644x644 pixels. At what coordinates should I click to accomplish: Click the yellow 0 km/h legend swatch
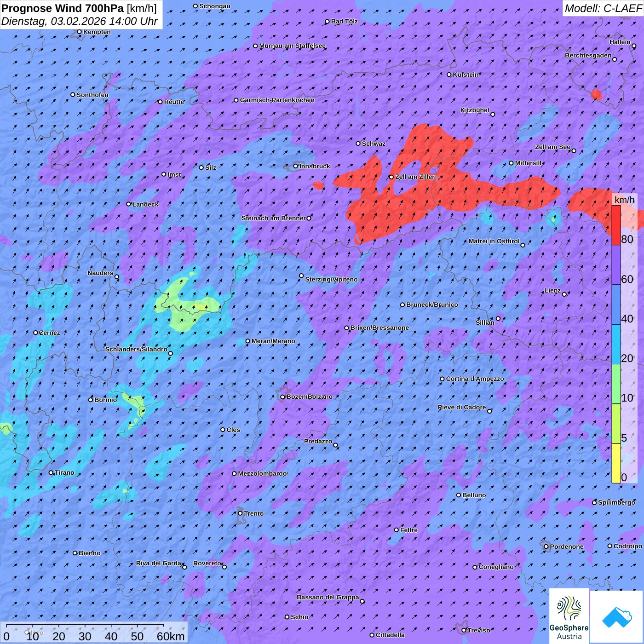coord(616,463)
